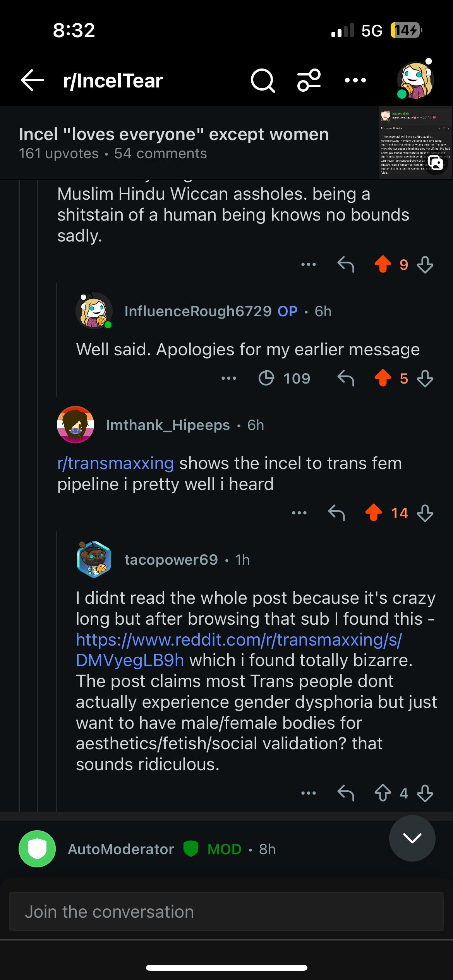Open the r/transmaxxing subreddit link
453x980 pixels.
pos(115,463)
